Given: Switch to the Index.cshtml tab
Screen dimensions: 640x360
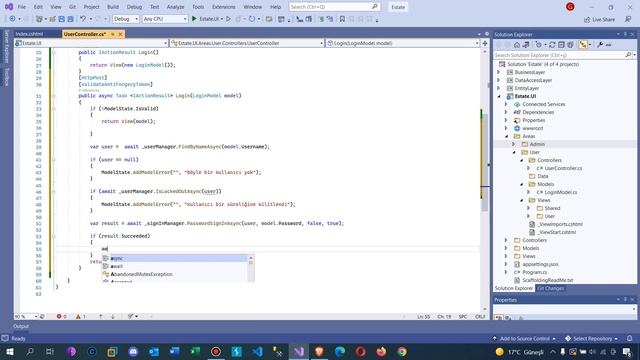Looking at the screenshot, I should pos(29,34).
